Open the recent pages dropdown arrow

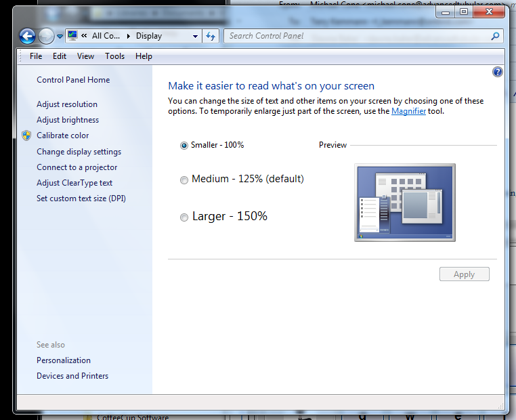(x=60, y=36)
